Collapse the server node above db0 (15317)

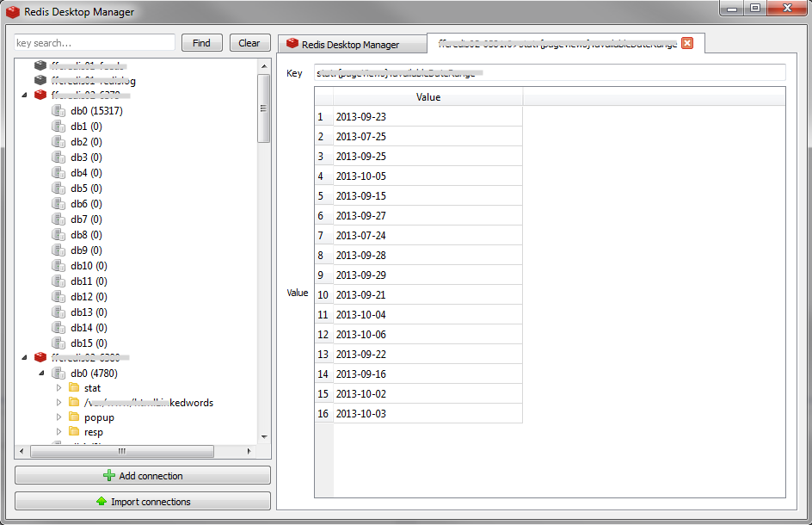[x=24, y=96]
